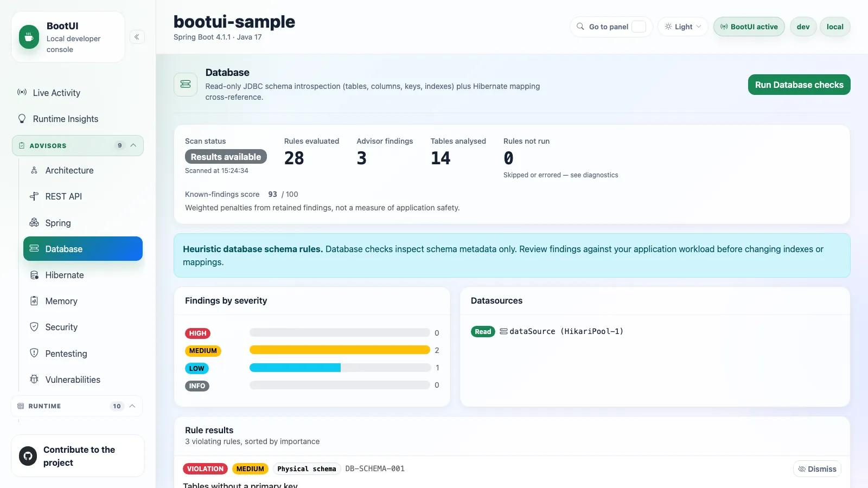
Task: Select the Database advisor item
Action: [x=83, y=249]
